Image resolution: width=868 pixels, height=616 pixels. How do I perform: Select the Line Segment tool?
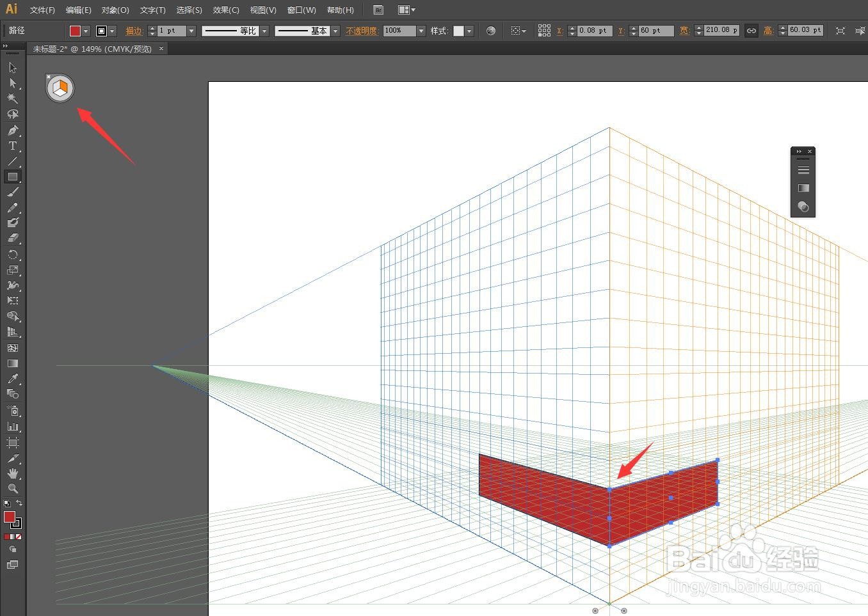(13, 161)
